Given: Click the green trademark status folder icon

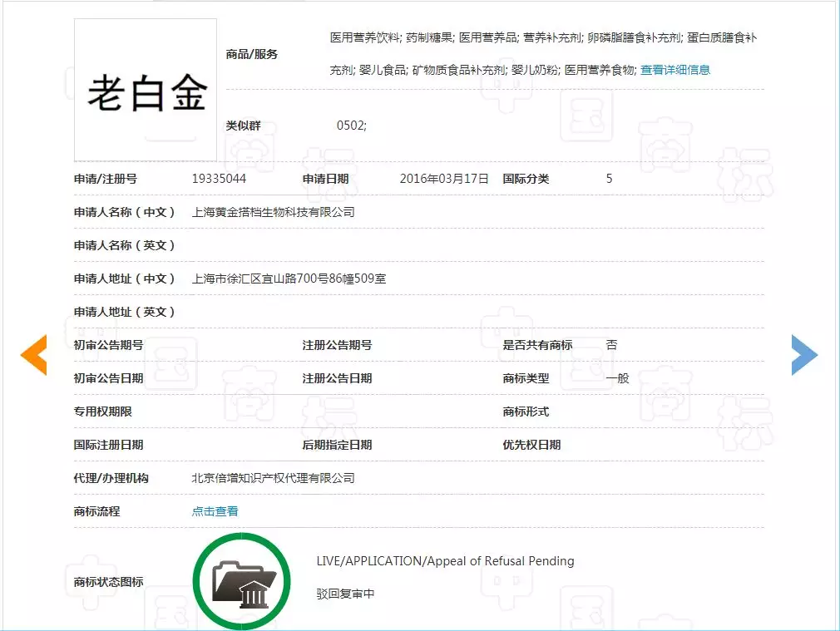Looking at the screenshot, I should [241, 580].
